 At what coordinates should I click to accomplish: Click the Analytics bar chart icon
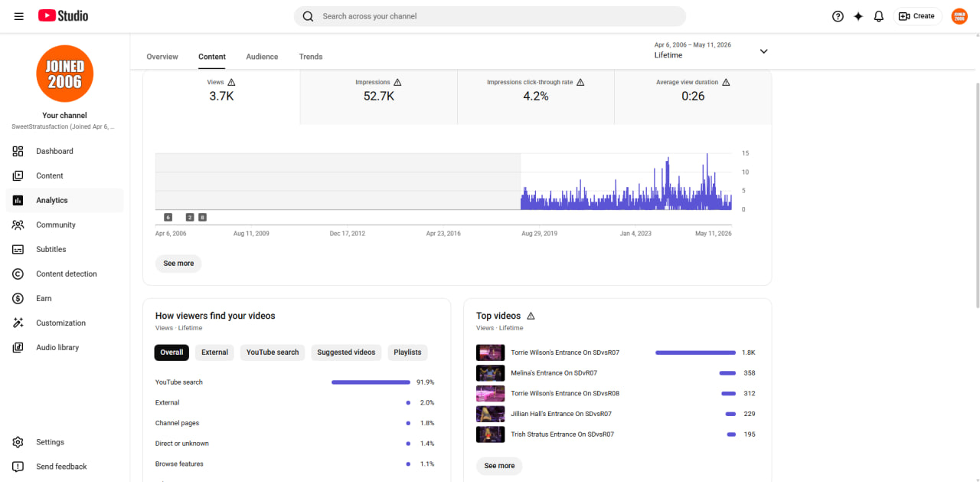pos(18,200)
